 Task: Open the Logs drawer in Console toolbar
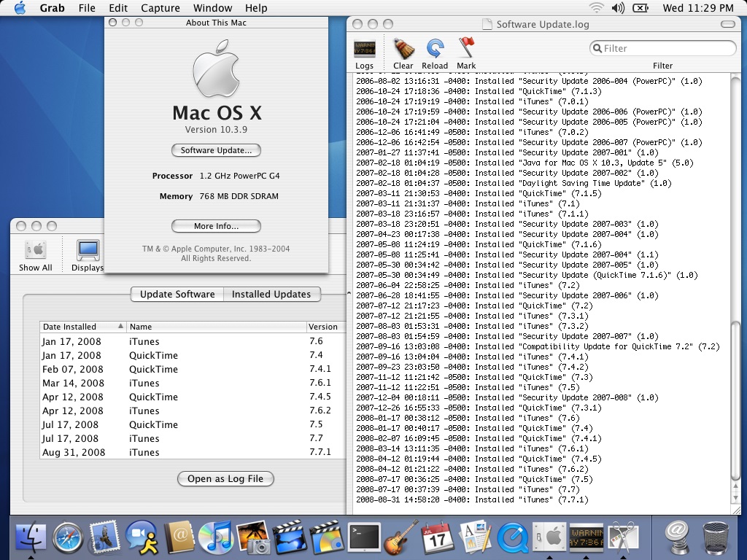pyautogui.click(x=365, y=54)
